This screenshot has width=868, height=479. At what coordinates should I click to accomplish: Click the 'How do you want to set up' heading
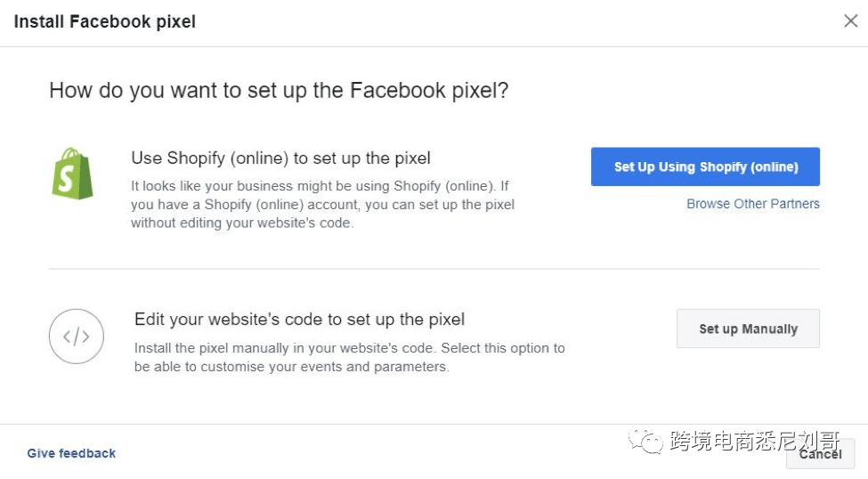[279, 90]
